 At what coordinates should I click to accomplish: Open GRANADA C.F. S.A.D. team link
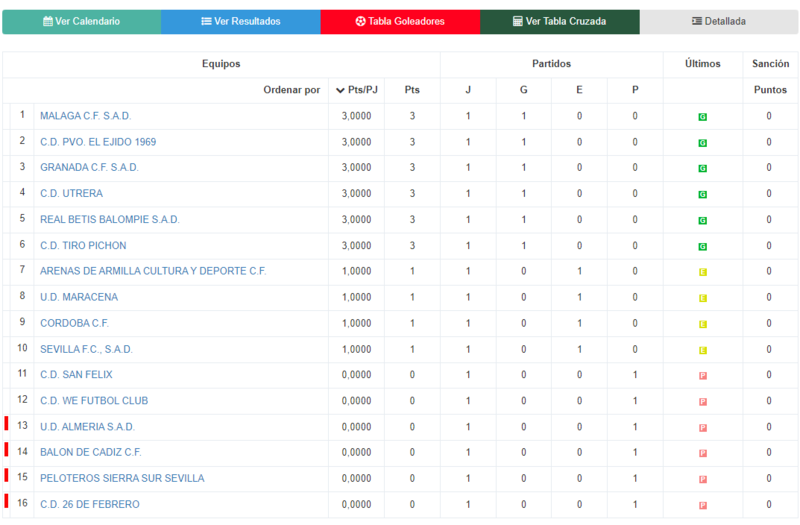point(89,168)
